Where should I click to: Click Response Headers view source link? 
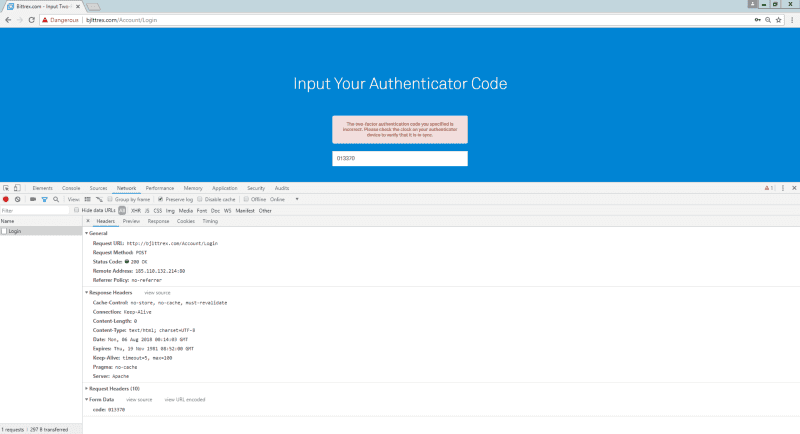(x=157, y=293)
